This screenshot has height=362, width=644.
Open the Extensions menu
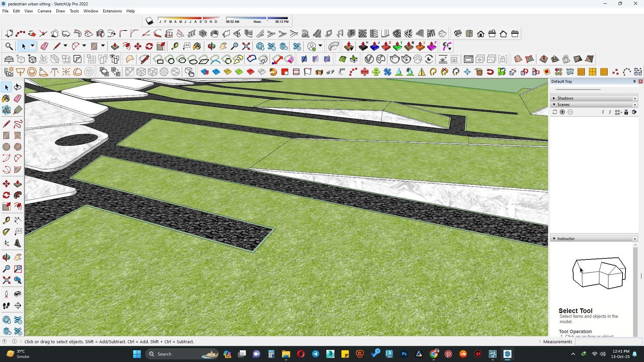[x=112, y=11]
